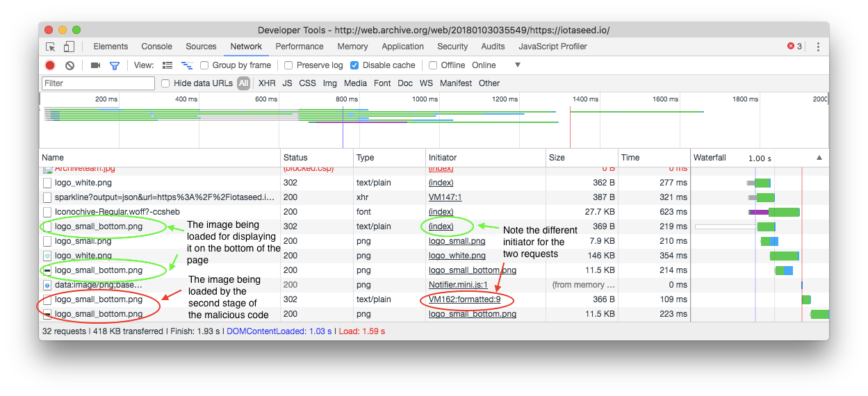This screenshot has width=868, height=396.
Task: Switch to the Audits tab
Action: click(x=493, y=47)
